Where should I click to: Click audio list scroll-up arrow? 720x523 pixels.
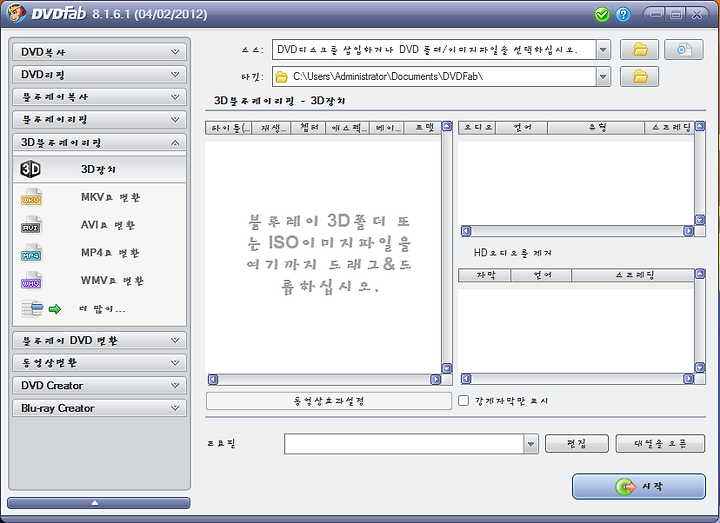tap(700, 126)
